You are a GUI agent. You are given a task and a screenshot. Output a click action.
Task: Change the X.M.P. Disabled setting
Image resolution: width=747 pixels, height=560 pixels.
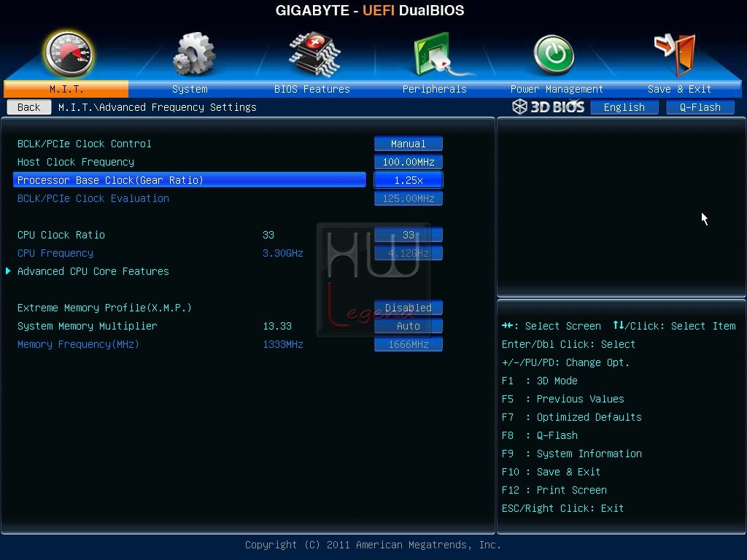(409, 308)
